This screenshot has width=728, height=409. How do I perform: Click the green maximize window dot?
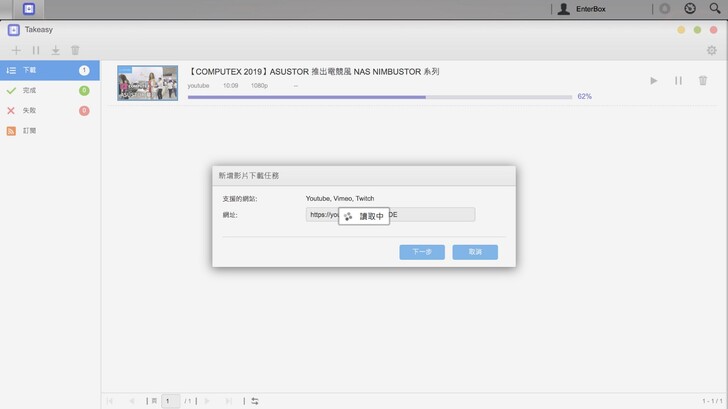tap(697, 30)
